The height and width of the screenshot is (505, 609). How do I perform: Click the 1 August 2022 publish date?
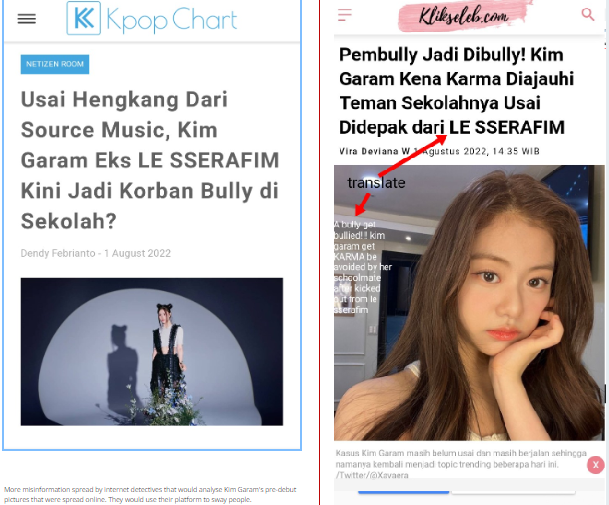coord(137,253)
